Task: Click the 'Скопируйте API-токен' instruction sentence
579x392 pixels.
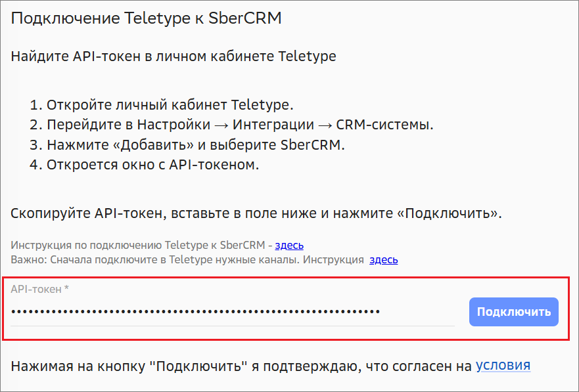Action: tap(256, 214)
